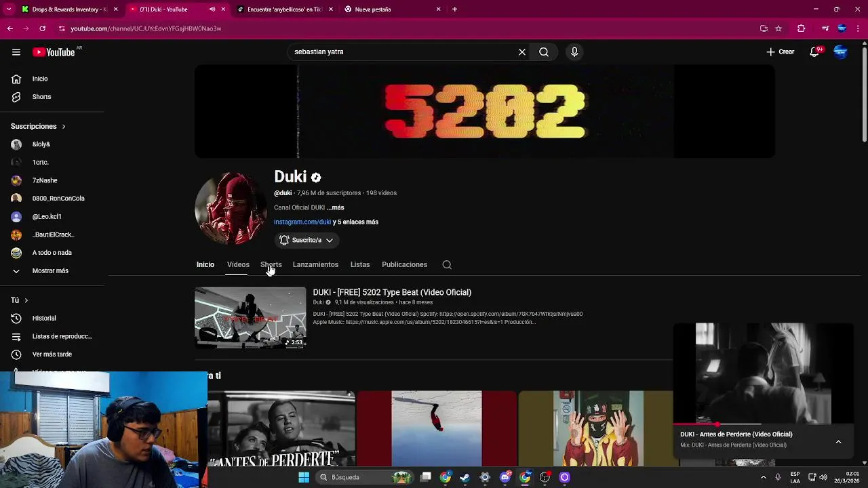Open the instagram.com/duki link
868x488 pixels.
[302, 222]
